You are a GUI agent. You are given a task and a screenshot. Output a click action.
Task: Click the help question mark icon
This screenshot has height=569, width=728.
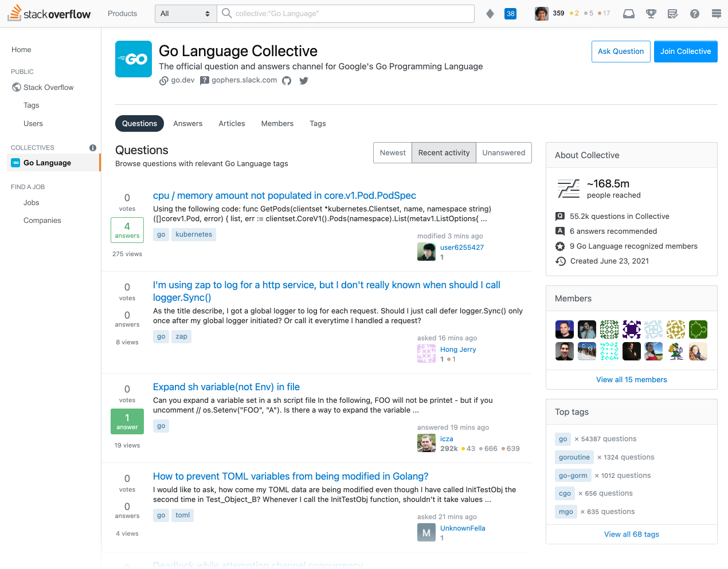tap(694, 13)
